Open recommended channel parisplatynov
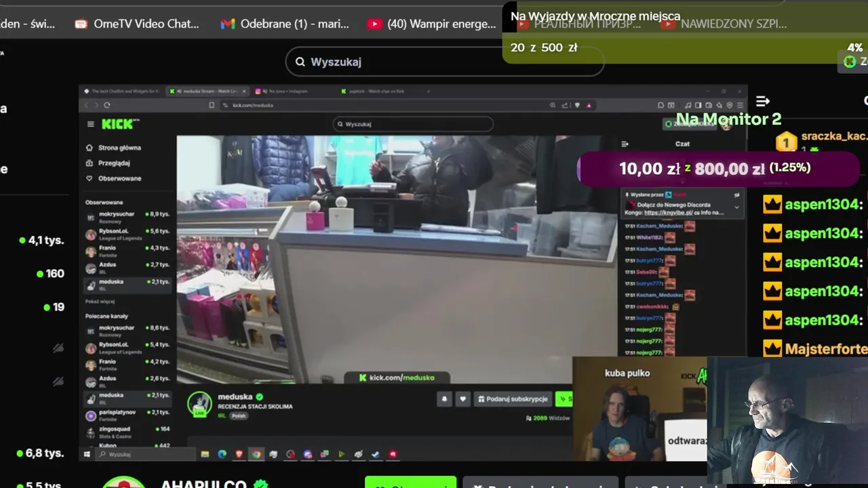The image size is (868, 488). [127, 415]
